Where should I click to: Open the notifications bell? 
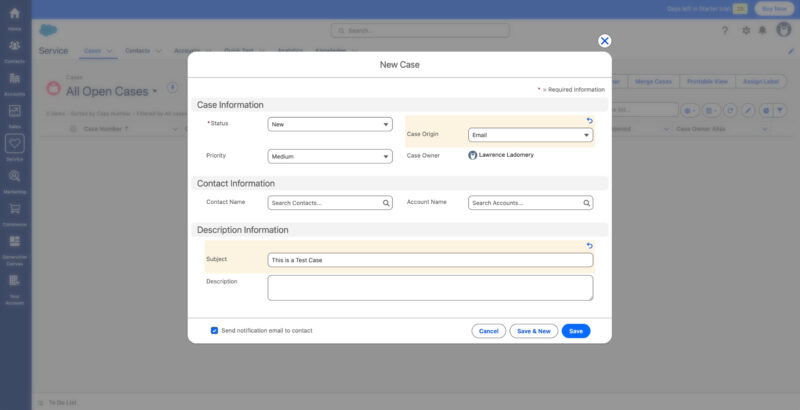click(x=762, y=31)
